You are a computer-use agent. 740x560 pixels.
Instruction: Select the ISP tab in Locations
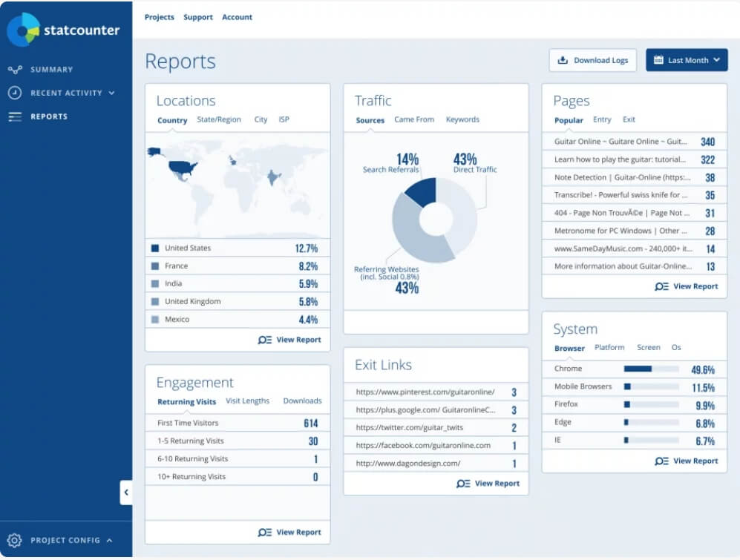coord(284,120)
